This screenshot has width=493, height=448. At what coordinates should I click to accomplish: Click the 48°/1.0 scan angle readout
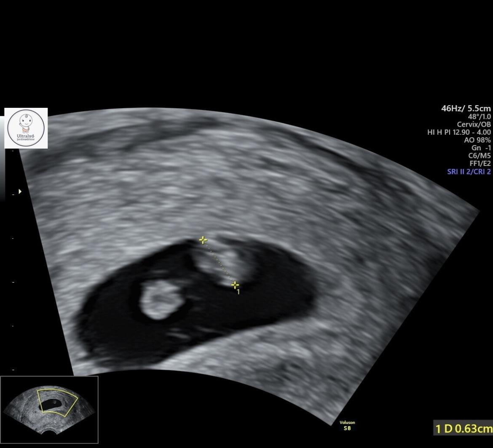[479, 117]
